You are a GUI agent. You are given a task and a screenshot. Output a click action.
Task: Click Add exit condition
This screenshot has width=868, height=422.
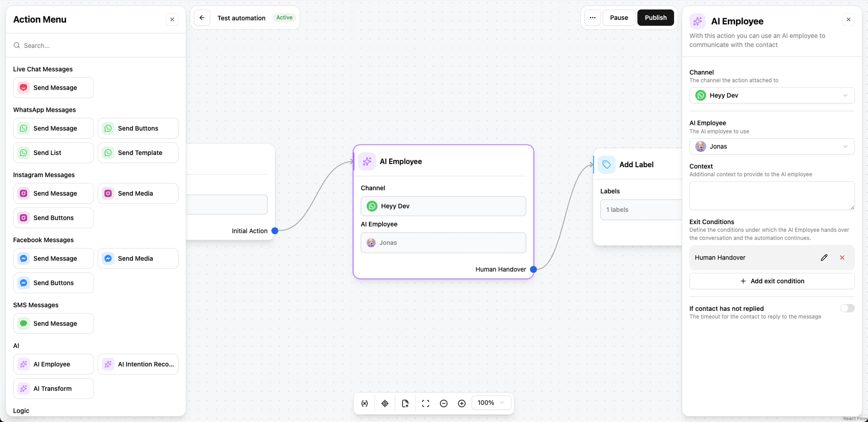pos(772,281)
